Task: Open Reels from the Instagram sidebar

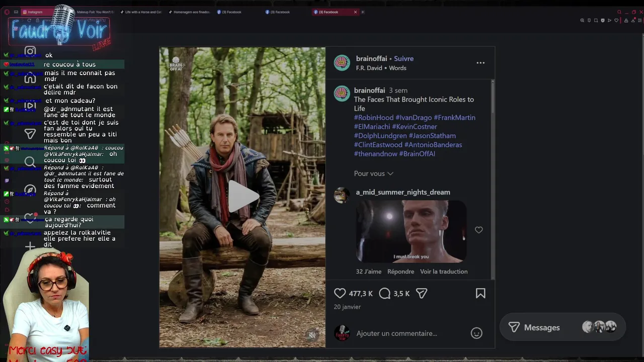Action: [x=30, y=106]
